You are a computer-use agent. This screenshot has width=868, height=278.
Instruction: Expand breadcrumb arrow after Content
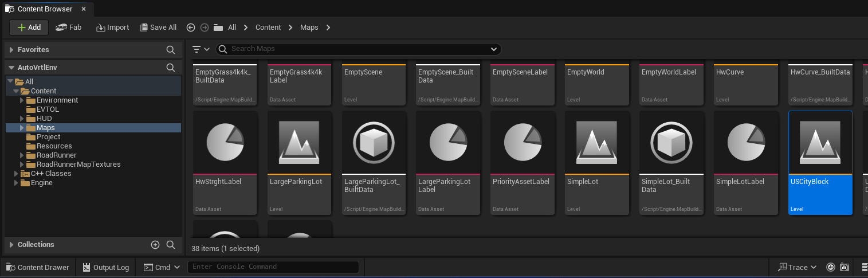[290, 28]
